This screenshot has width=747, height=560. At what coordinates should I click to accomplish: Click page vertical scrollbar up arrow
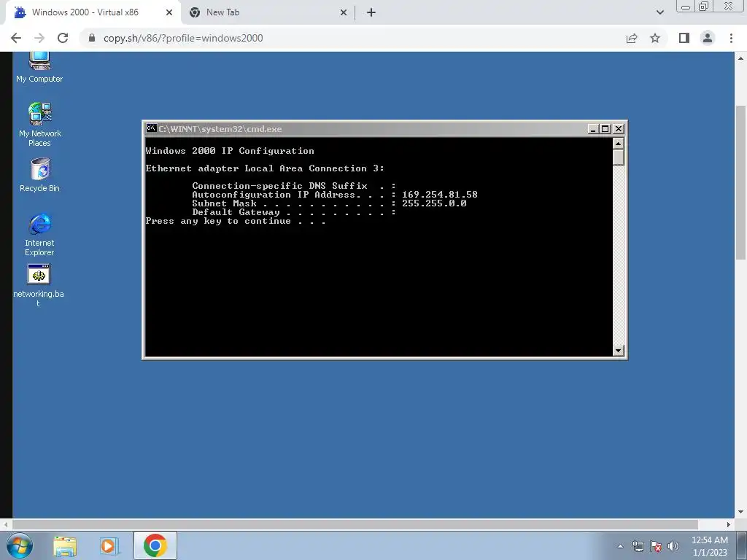[x=741, y=58]
